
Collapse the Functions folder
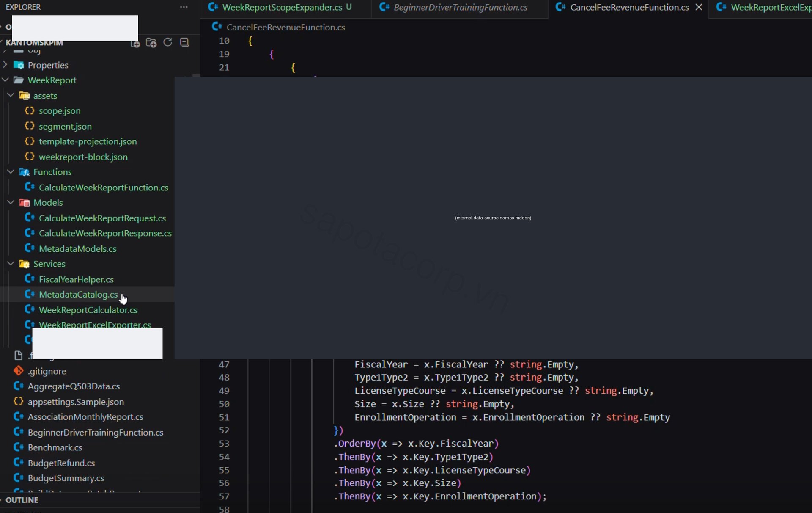11,172
